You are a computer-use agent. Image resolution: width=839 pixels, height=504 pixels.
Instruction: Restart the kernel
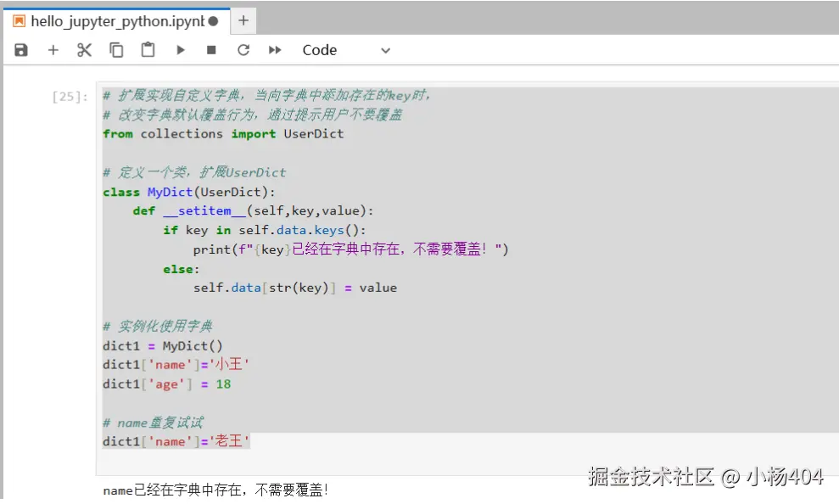[243, 50]
